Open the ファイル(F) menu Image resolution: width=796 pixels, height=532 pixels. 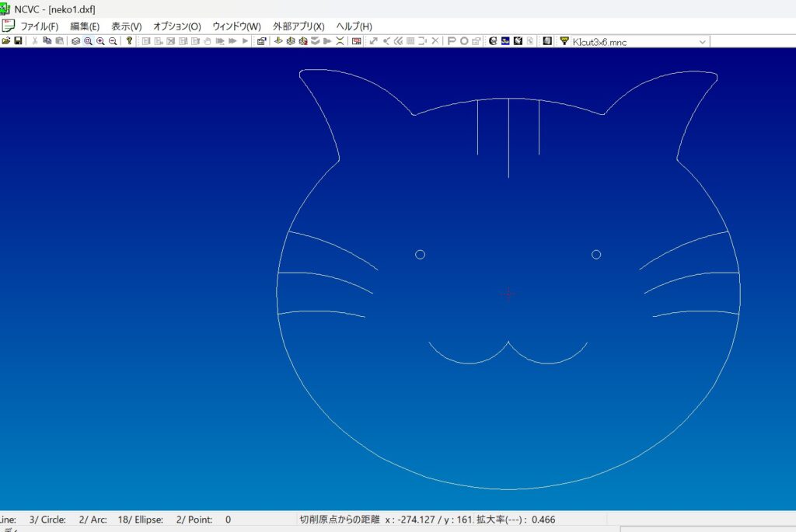[39, 26]
